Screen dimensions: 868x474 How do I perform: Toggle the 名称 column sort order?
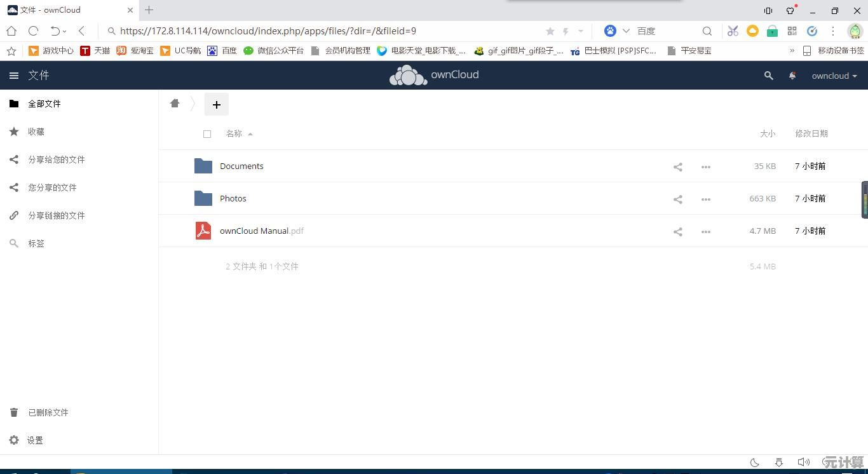tap(234, 133)
